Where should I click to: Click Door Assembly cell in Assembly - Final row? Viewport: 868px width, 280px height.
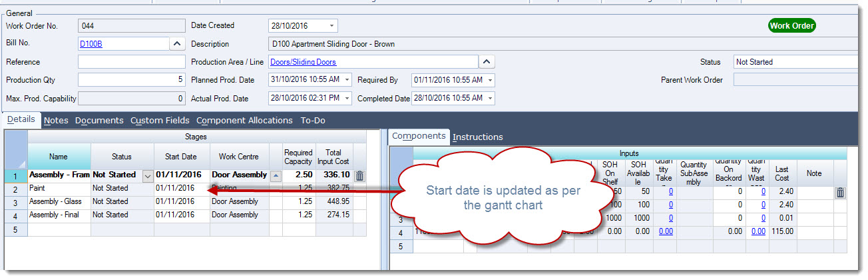[239, 215]
